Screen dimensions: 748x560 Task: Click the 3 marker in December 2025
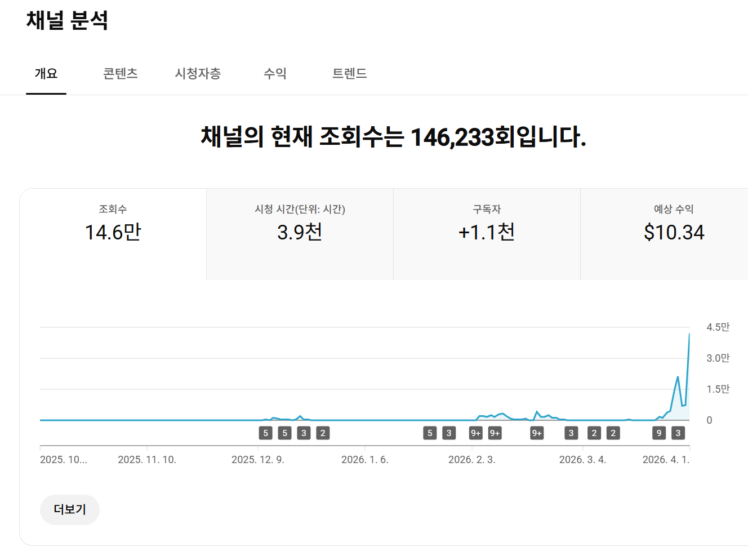pos(304,433)
